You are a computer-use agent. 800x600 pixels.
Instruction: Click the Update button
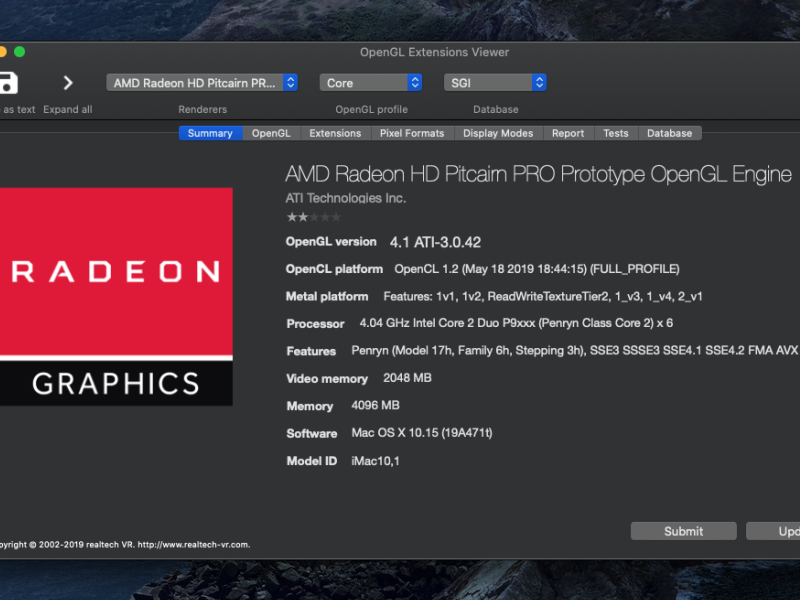click(x=775, y=531)
